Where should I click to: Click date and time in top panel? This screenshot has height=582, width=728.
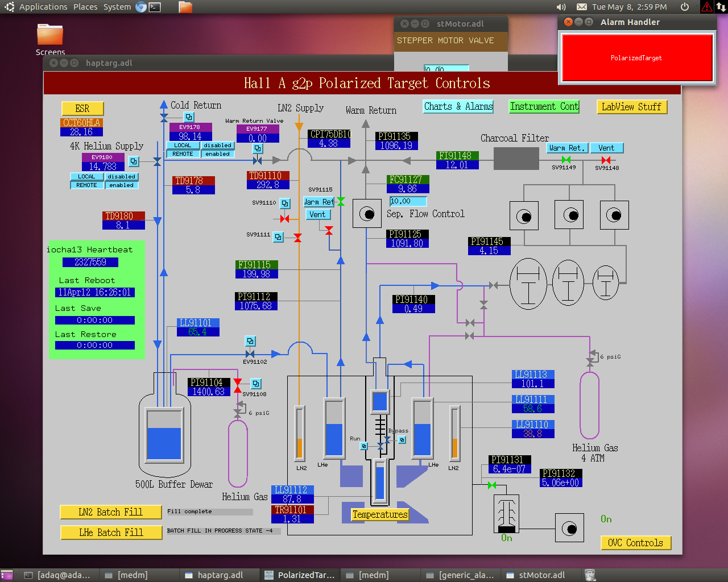click(630, 7)
